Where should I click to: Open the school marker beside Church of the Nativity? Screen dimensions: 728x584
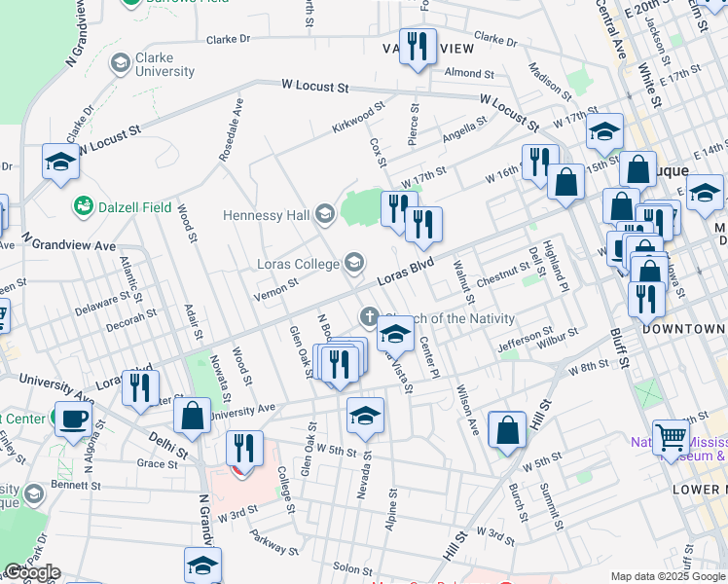coord(395,335)
